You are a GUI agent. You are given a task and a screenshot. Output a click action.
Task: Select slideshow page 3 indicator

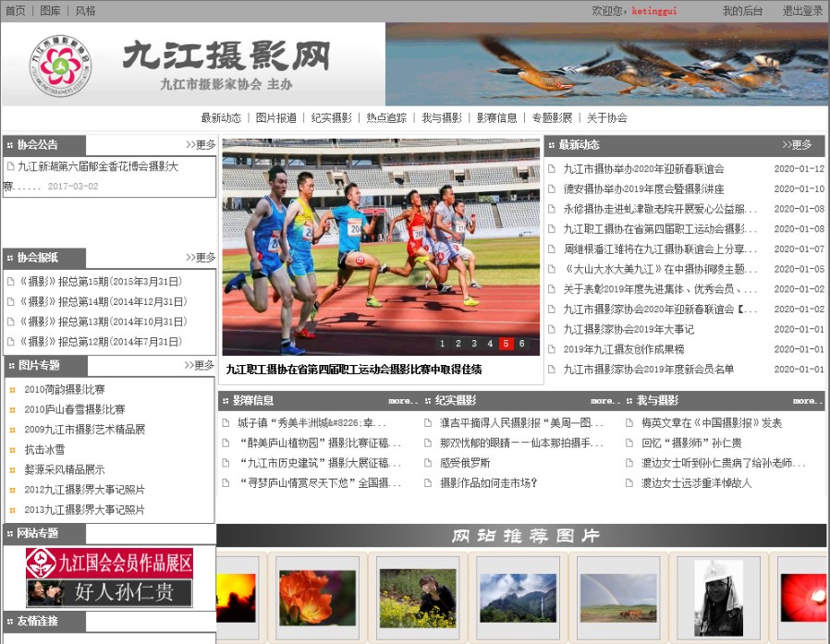474,344
